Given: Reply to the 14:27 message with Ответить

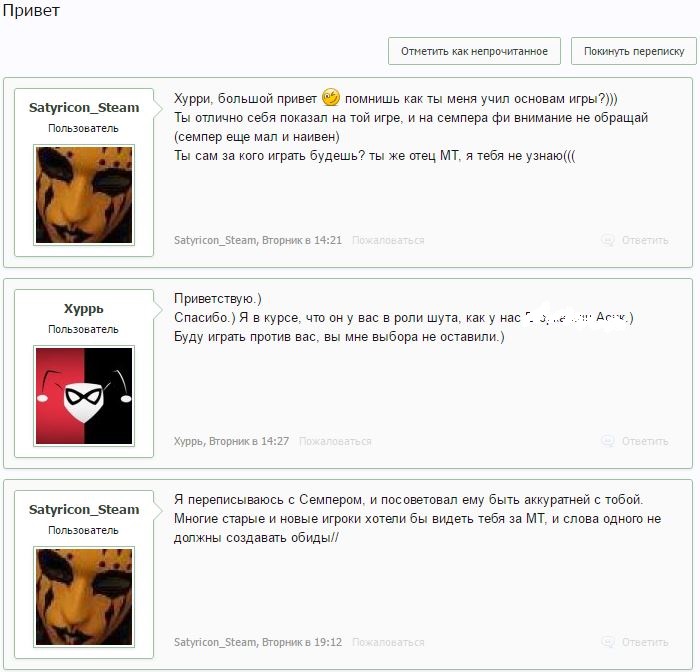Looking at the screenshot, I should coord(645,441).
